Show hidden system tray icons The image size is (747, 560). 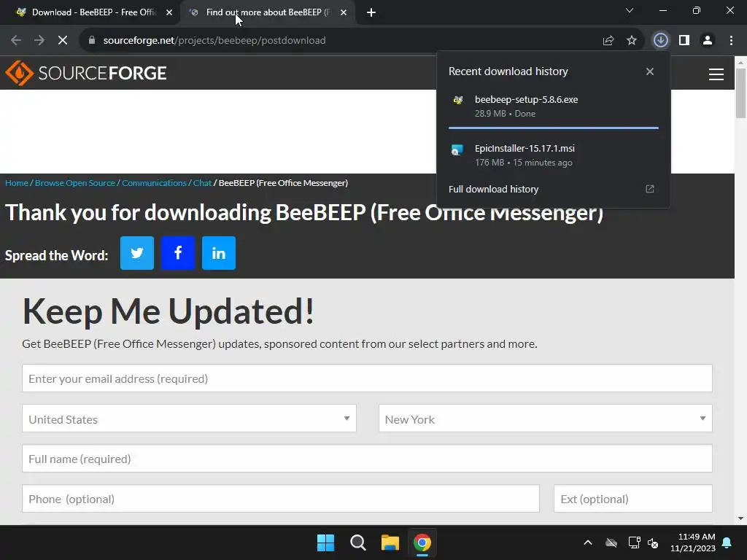point(588,542)
